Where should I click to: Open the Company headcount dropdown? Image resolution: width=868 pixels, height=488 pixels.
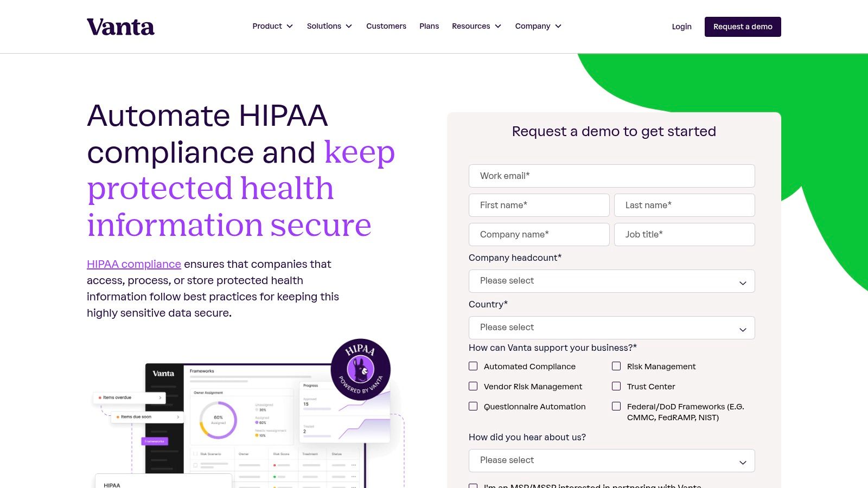[612, 281]
